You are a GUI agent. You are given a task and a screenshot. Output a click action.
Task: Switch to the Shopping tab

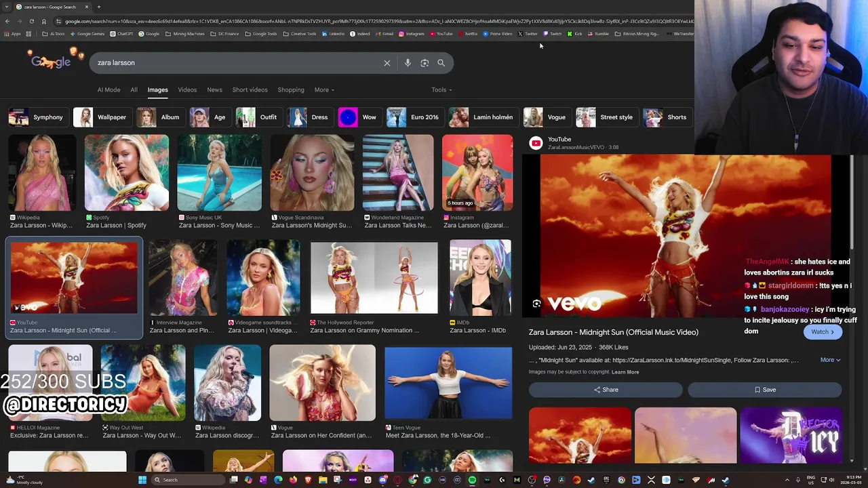click(291, 89)
